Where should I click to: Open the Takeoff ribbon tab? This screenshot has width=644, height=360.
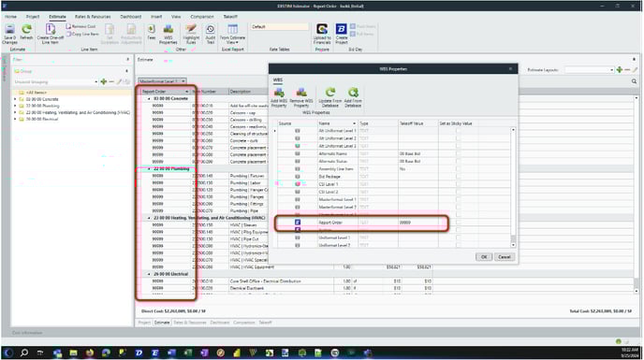(230, 17)
